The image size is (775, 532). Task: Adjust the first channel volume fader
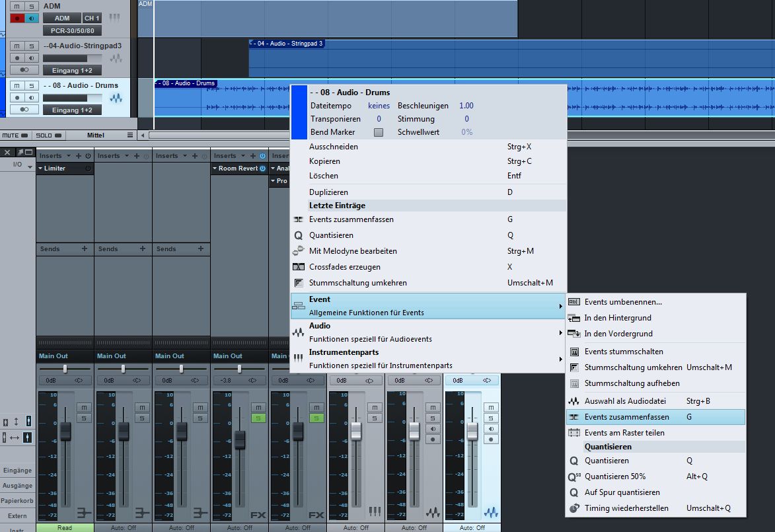pyautogui.click(x=65, y=430)
